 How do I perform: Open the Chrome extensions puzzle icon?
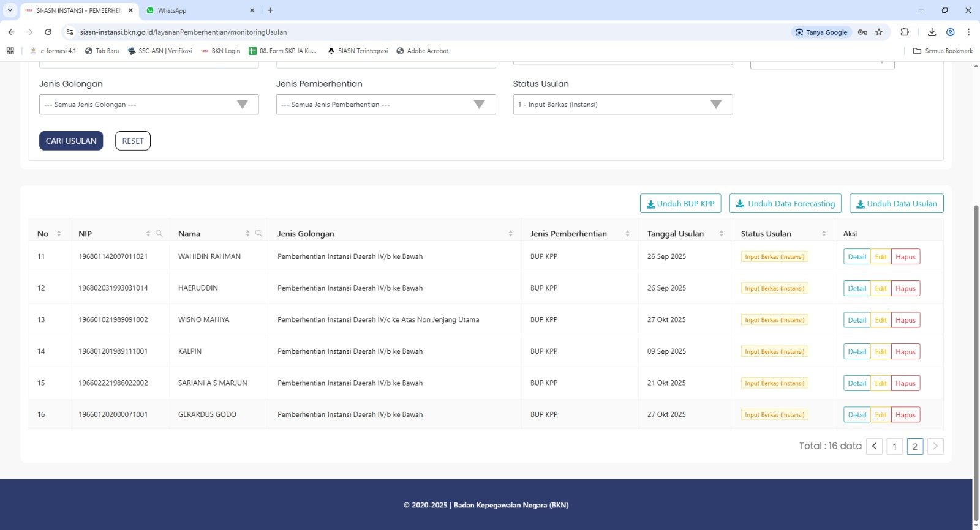[905, 32]
